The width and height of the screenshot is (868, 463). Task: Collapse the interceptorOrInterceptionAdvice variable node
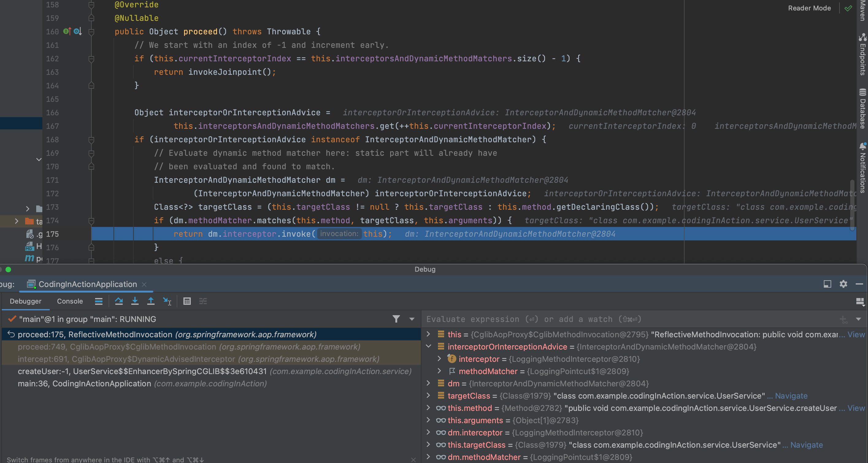tap(428, 346)
